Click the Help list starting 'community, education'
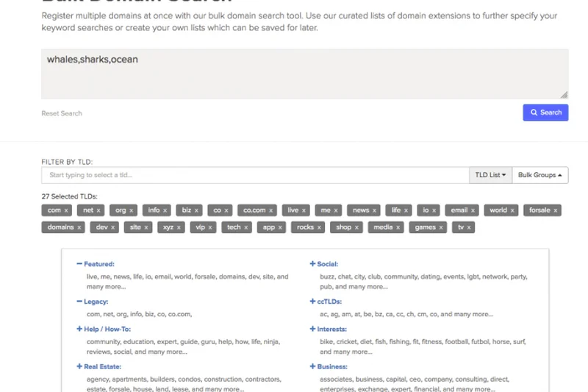This screenshot has height=392, width=588. pyautogui.click(x=183, y=346)
